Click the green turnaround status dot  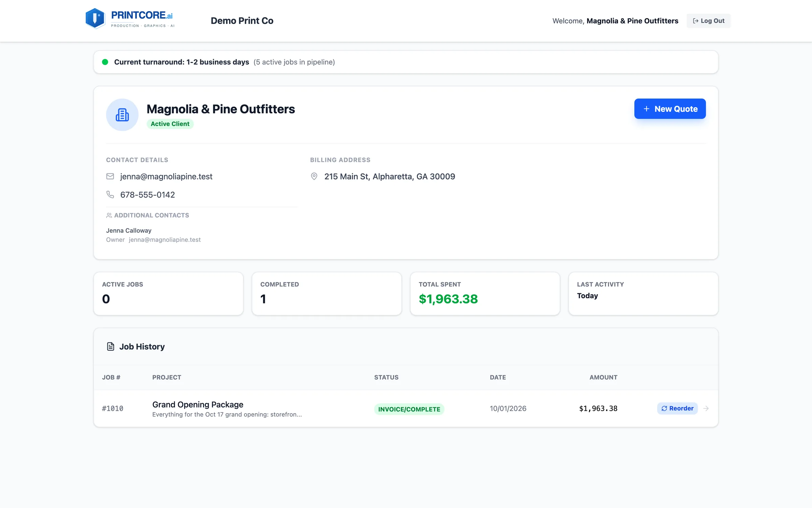point(105,62)
